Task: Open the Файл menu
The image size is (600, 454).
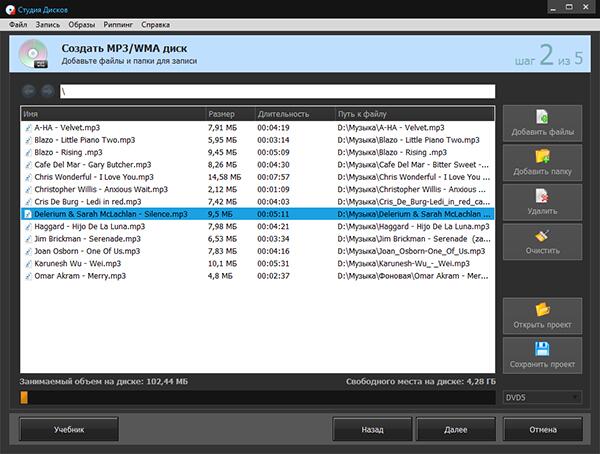Action: (x=18, y=22)
